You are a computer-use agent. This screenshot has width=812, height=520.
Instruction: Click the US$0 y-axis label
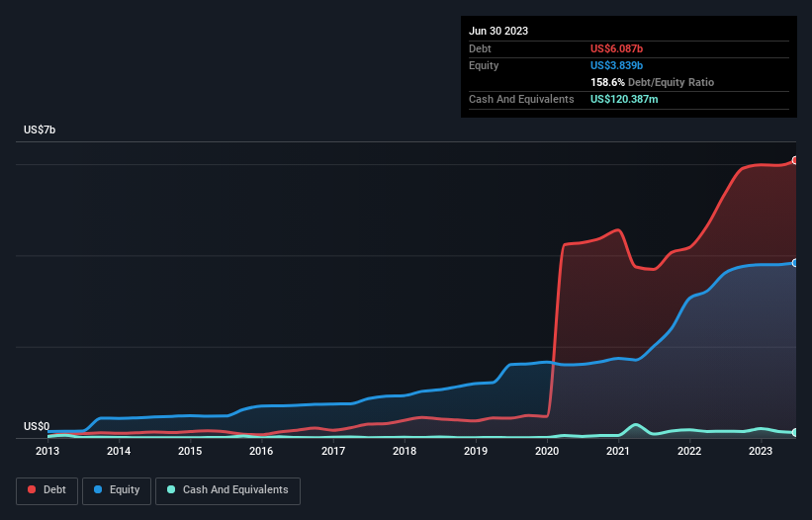pyautogui.click(x=37, y=426)
